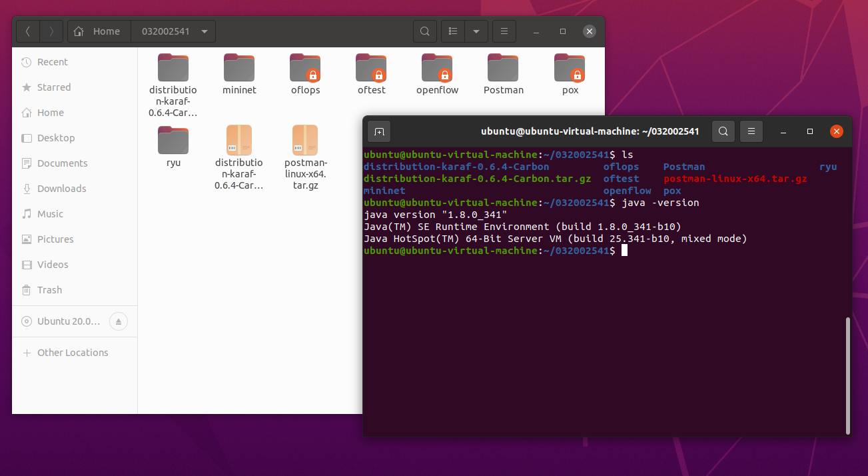Click the Java(TM) SE Runtime Environment line
868x476 pixels.
click(523, 227)
